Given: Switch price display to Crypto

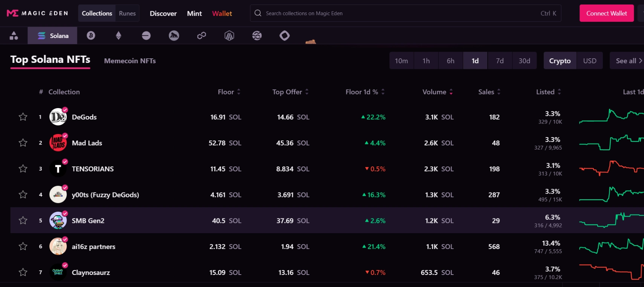Looking at the screenshot, I should coord(560,61).
